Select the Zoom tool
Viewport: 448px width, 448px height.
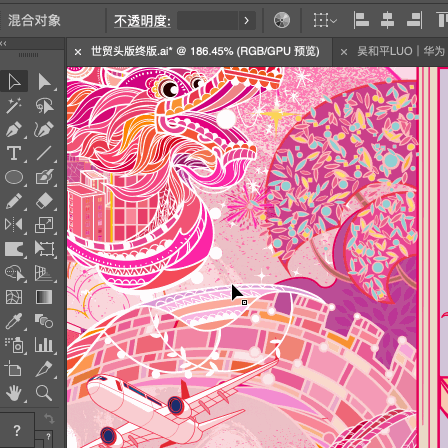[45, 393]
